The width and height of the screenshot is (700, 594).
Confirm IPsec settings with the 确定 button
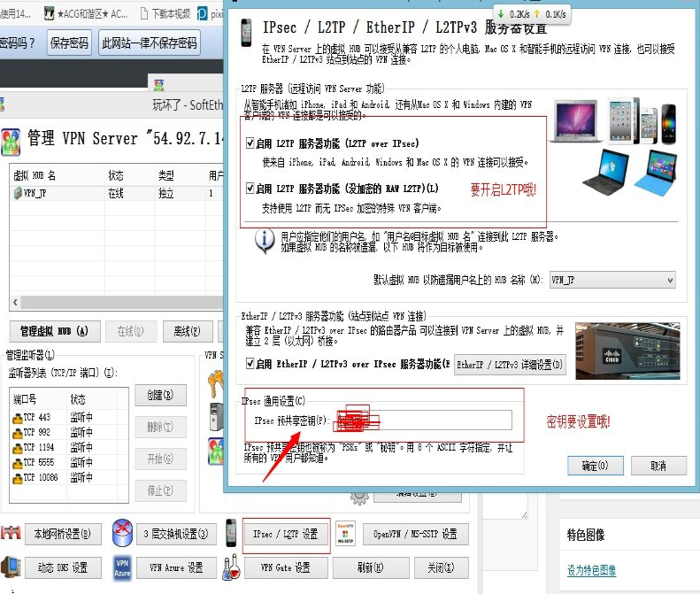click(x=595, y=466)
